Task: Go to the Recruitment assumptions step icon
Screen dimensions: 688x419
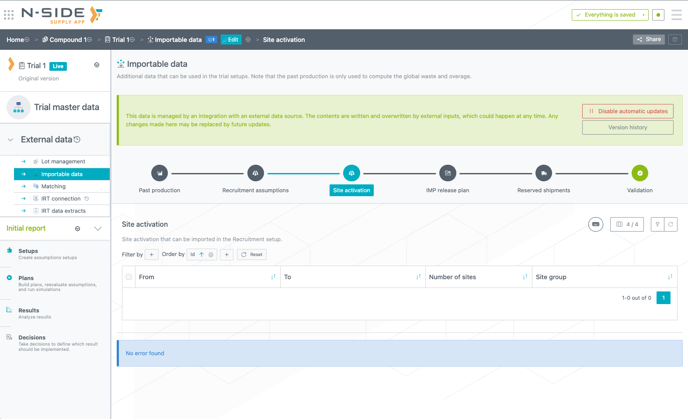Action: click(255, 173)
